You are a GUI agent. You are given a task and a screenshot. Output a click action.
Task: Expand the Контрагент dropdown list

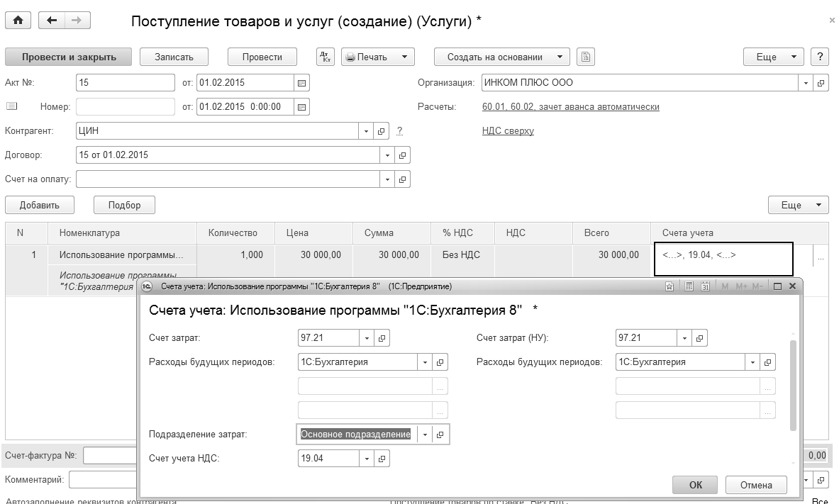[366, 131]
